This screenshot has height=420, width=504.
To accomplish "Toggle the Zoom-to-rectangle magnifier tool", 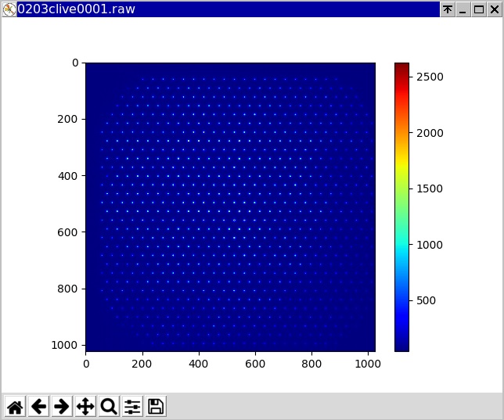I will click(x=109, y=406).
